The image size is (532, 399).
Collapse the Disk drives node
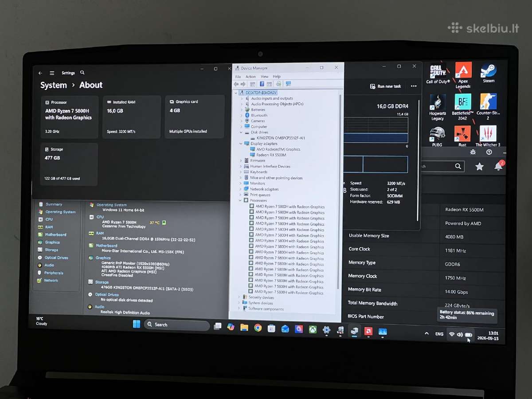[242, 132]
